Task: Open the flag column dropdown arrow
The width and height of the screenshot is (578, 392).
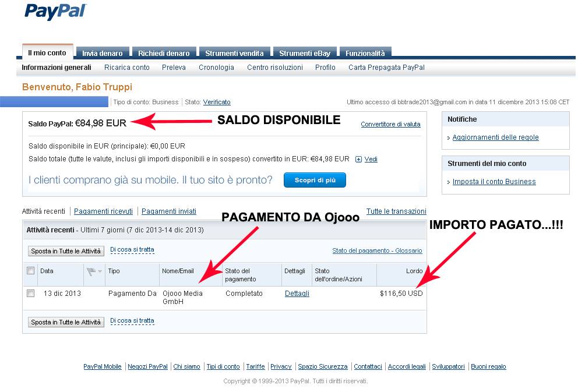Action: (x=100, y=271)
